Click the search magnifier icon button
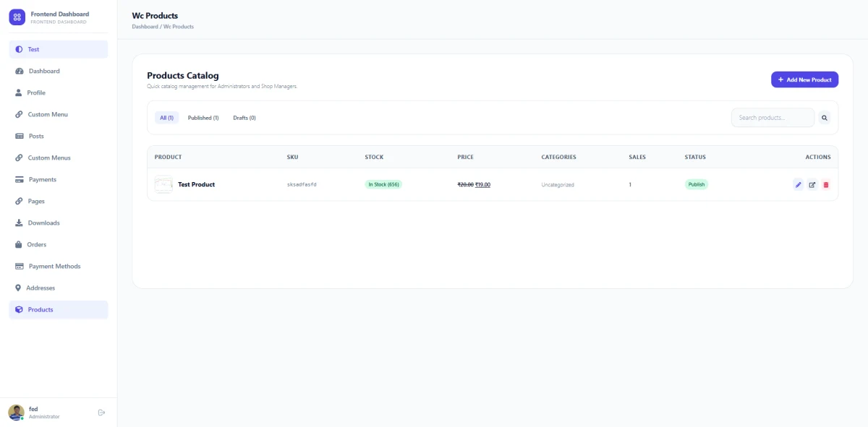868x427 pixels. [825, 118]
